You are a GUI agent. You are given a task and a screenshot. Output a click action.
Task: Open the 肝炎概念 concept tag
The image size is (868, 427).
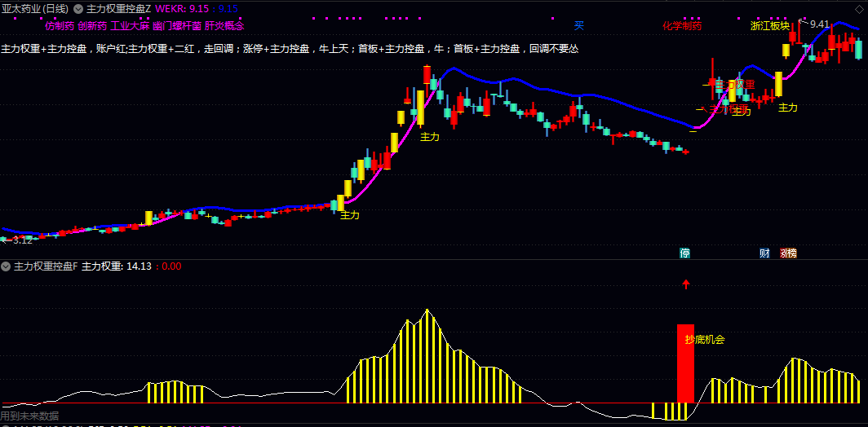click(x=224, y=25)
